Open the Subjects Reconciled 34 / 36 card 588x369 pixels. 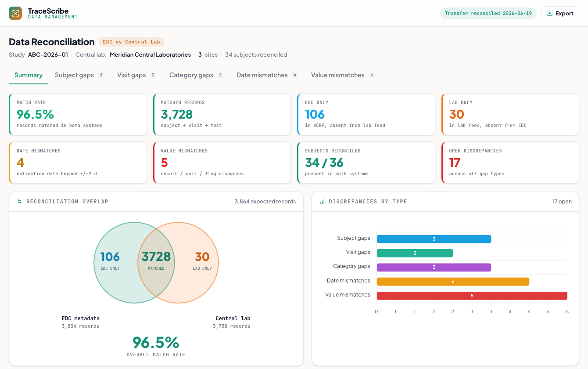pyautogui.click(x=366, y=163)
